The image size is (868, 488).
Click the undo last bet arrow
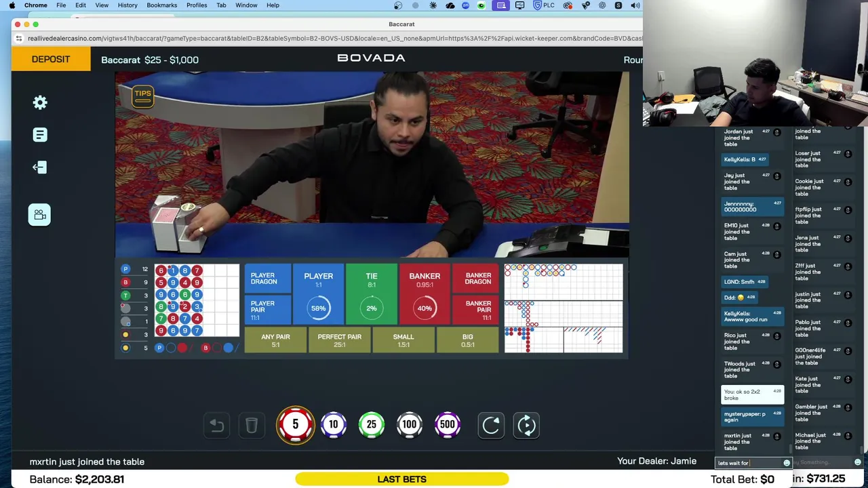click(217, 425)
